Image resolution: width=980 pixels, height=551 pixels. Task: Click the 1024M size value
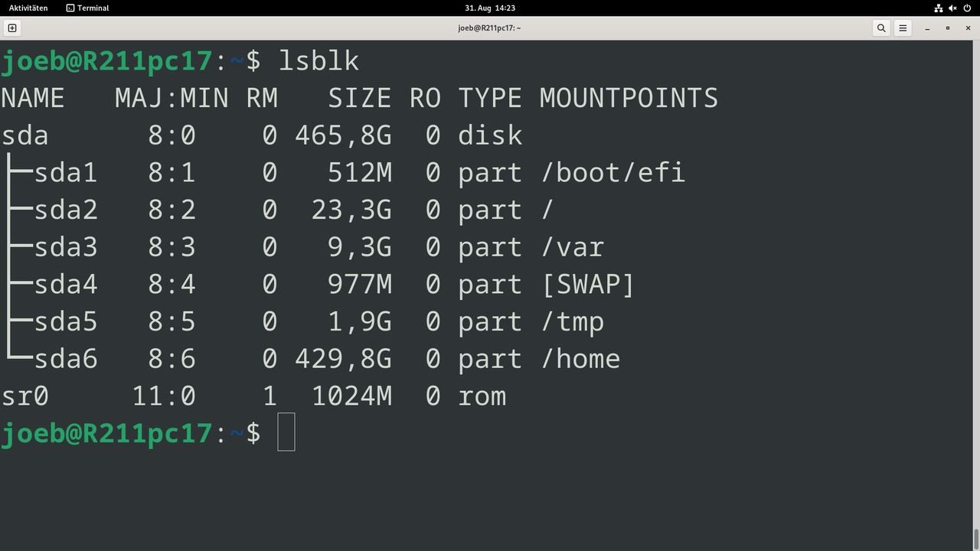(x=351, y=396)
